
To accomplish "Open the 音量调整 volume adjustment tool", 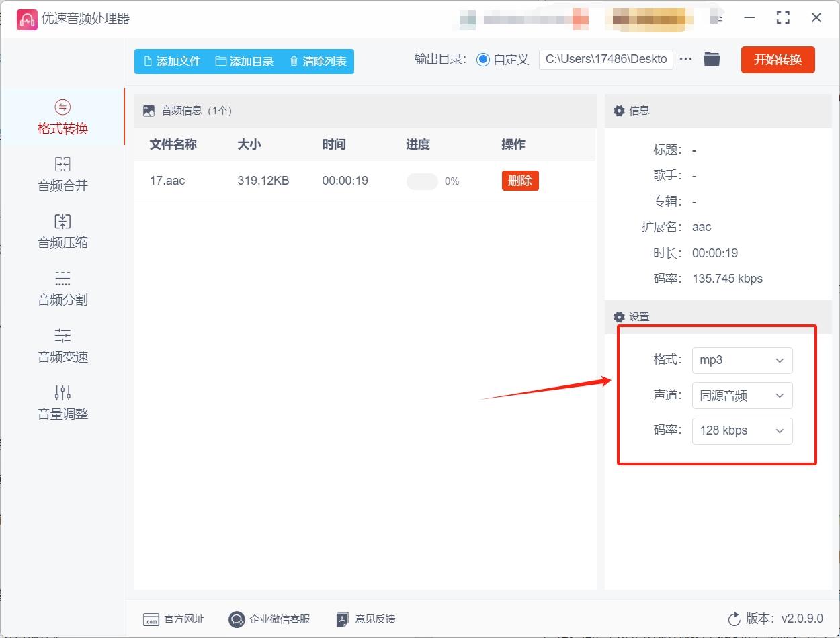I will [62, 402].
